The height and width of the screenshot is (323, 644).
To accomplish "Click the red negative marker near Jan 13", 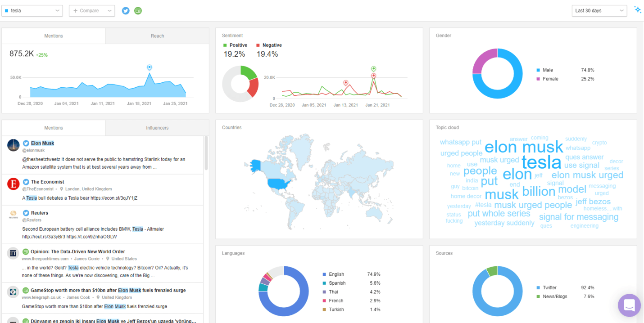I will (x=346, y=83).
